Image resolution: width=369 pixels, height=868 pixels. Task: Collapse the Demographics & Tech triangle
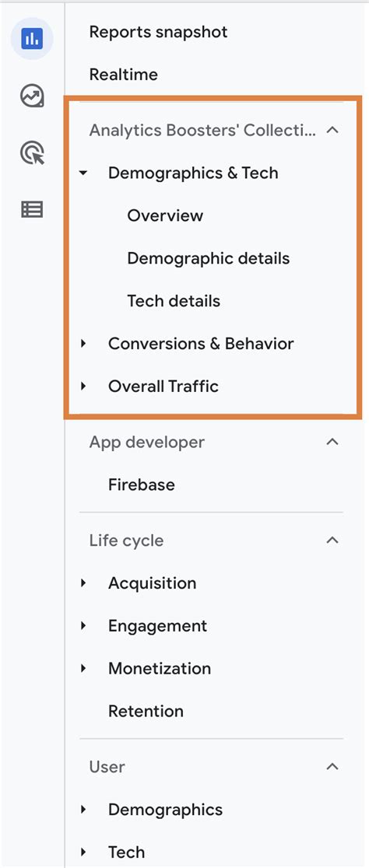pyautogui.click(x=83, y=173)
